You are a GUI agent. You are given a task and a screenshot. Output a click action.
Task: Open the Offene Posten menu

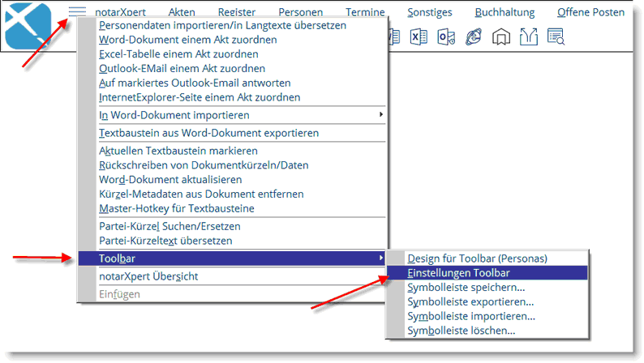590,12
